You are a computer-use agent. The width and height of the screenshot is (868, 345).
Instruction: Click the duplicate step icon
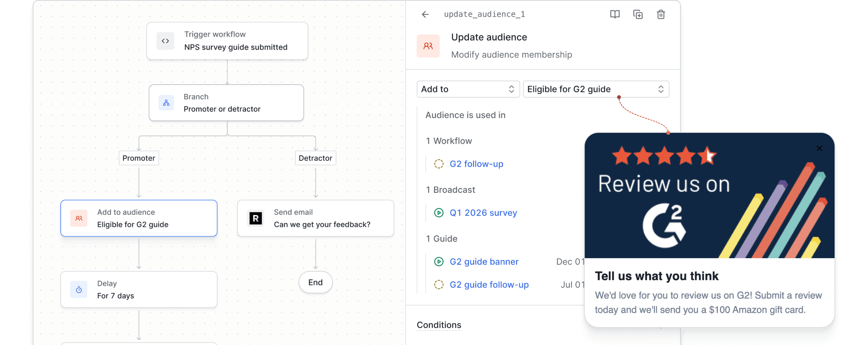pyautogui.click(x=638, y=14)
